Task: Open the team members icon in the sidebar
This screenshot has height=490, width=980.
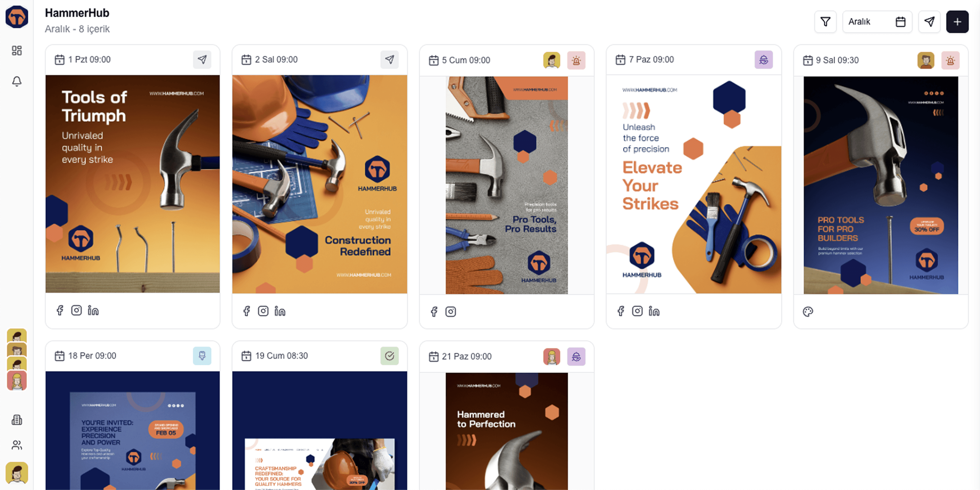Action: pos(17,445)
